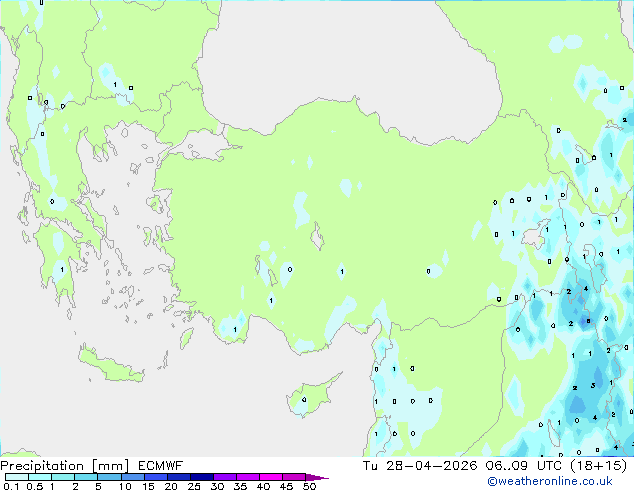The height and width of the screenshot is (490, 634).
Task: Select the legend swatch between 1 and 2
Action: click(63, 477)
